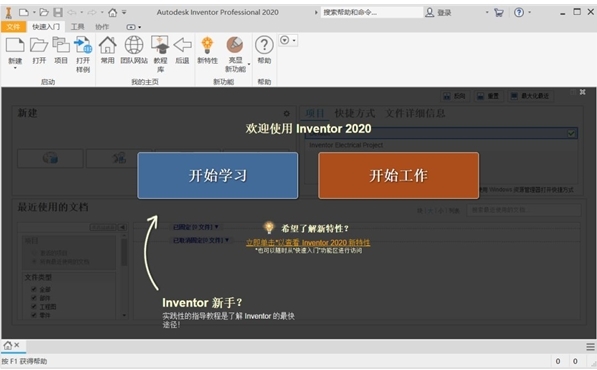The height and width of the screenshot is (370, 597).
Task: Toggle the 工程图 file type checkbox
Action: tap(34, 306)
